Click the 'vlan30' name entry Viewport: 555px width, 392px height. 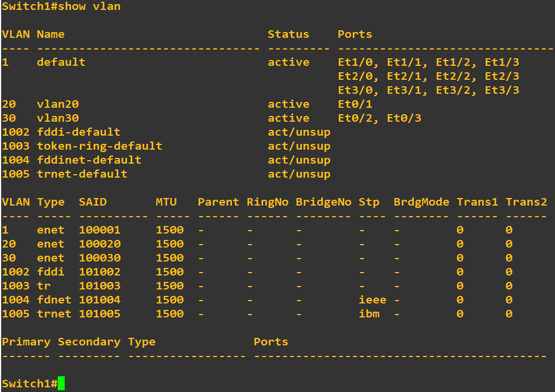(58, 118)
